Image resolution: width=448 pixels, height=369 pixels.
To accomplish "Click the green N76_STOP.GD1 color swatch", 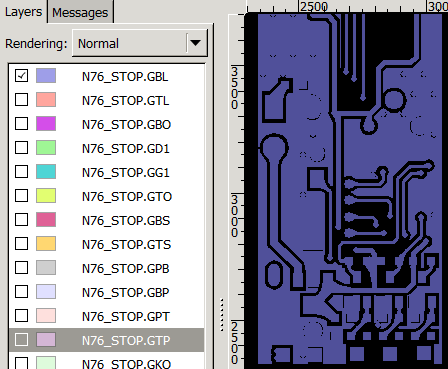I will point(46,148).
